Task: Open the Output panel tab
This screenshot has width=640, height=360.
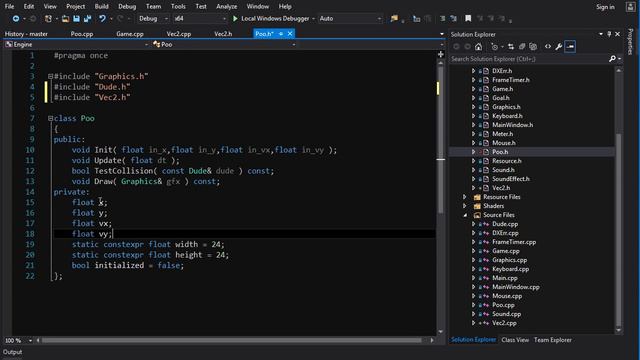Action: tap(13, 352)
